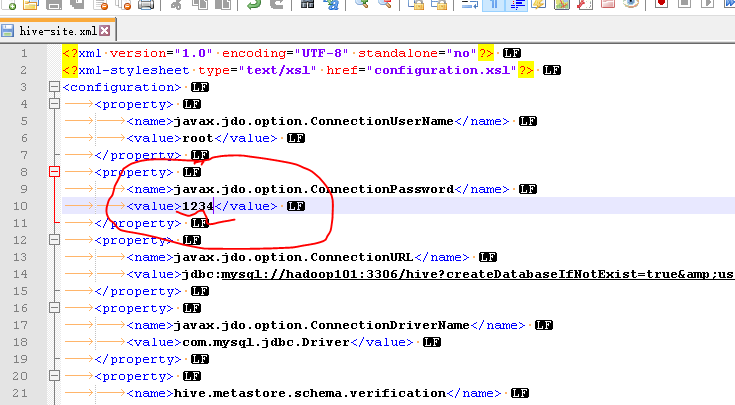Screen dimensions: 735x405
Task: Toggle synchronized horizontal scrolling lock
Action: pos(439,4)
